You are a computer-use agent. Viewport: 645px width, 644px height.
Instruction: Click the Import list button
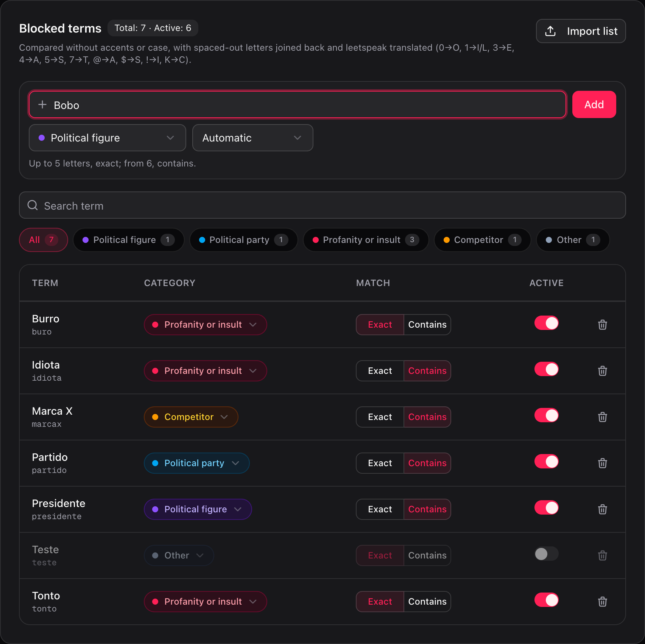(581, 31)
